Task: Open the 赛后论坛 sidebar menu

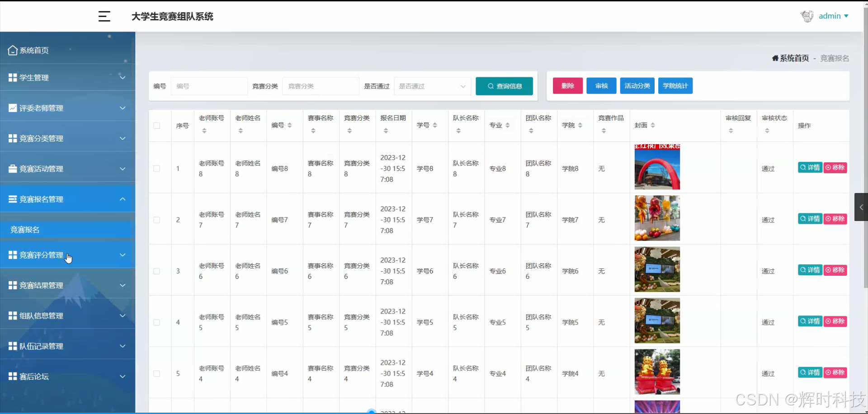Action: click(68, 376)
